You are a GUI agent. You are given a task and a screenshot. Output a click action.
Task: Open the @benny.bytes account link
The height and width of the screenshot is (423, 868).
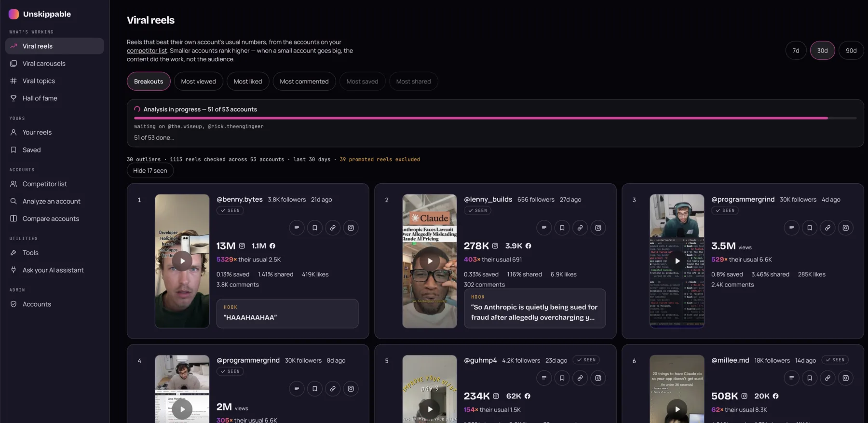pos(240,199)
